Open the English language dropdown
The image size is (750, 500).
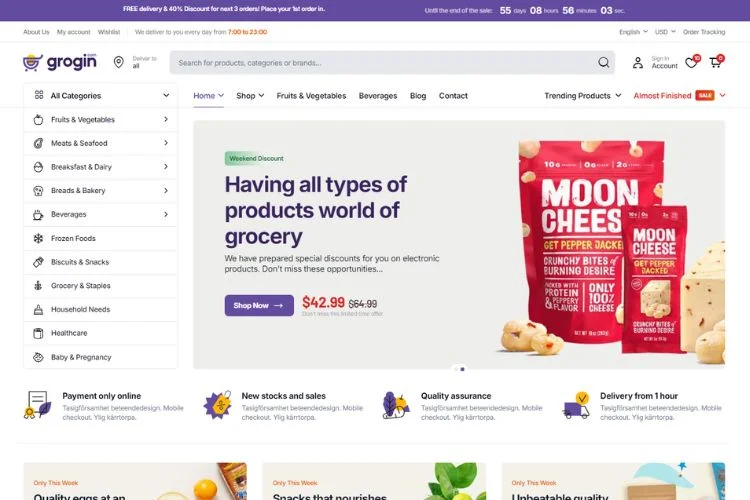click(633, 32)
